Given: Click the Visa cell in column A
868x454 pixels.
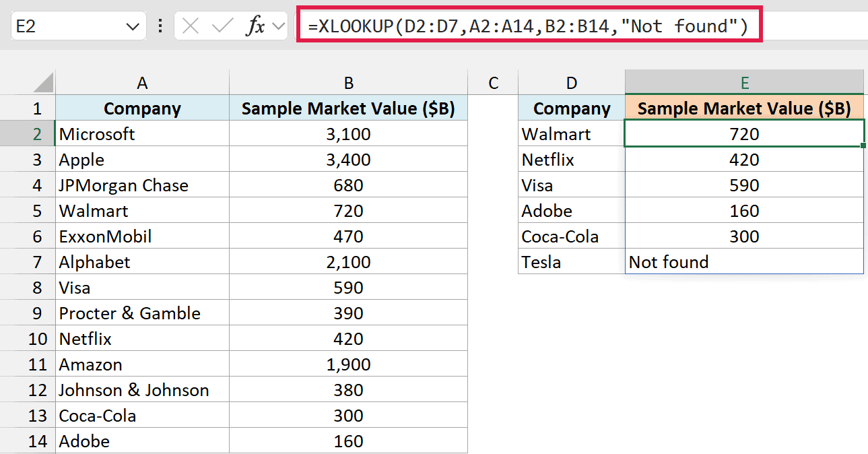Looking at the screenshot, I should pos(142,288).
